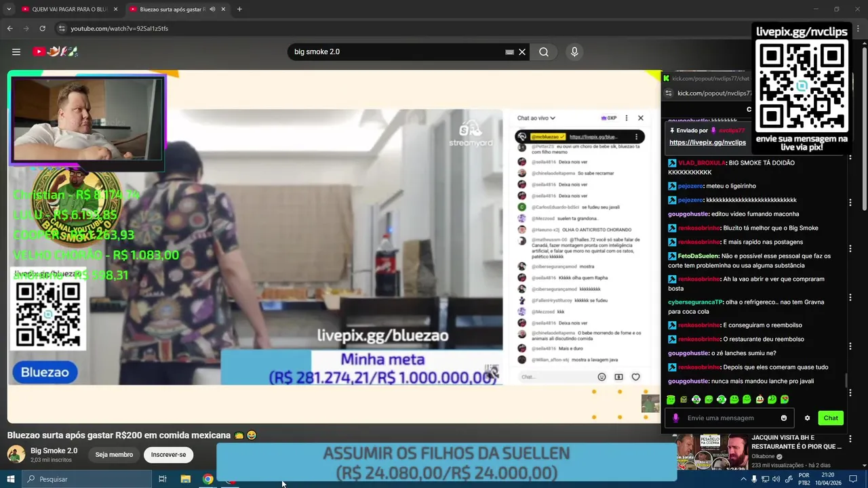The width and height of the screenshot is (868, 488).
Task: Click the last heart-eyes quick emote
Action: pyautogui.click(x=785, y=400)
